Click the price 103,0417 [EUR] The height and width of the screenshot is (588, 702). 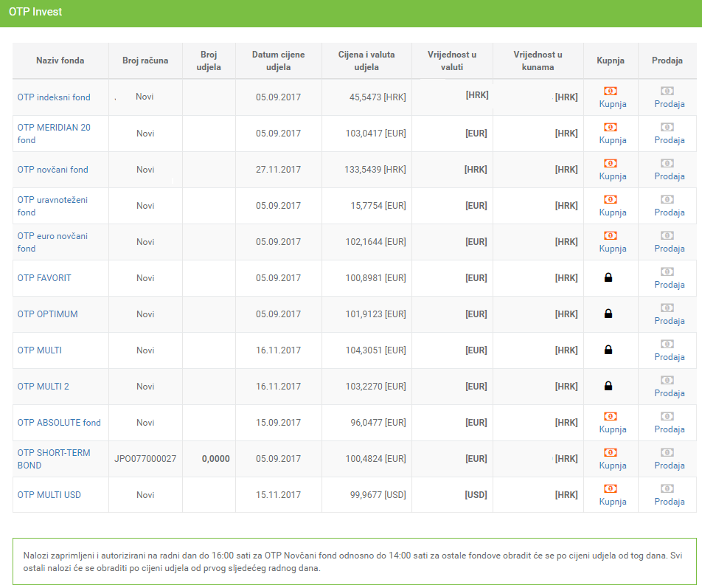pyautogui.click(x=375, y=134)
